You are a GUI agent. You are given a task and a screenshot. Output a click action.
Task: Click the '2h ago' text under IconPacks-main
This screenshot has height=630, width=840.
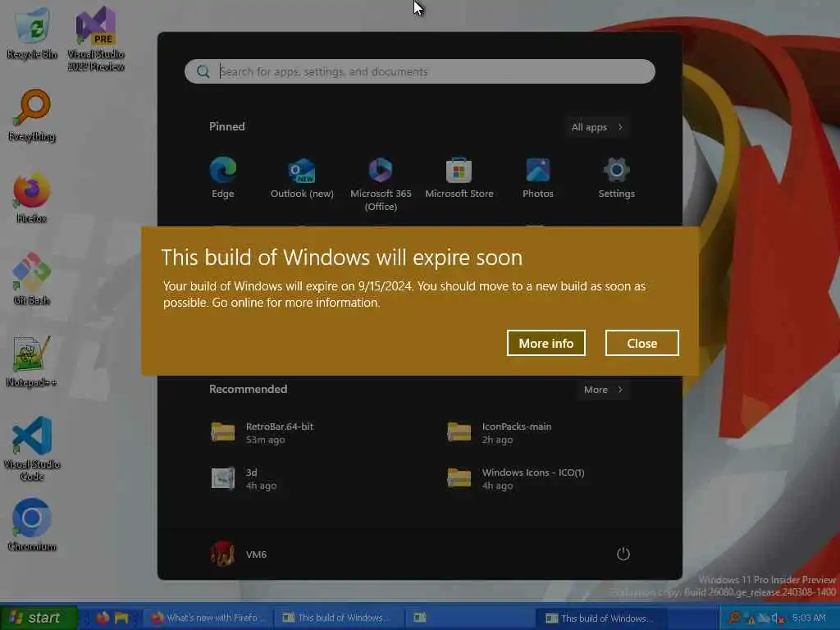click(497, 440)
